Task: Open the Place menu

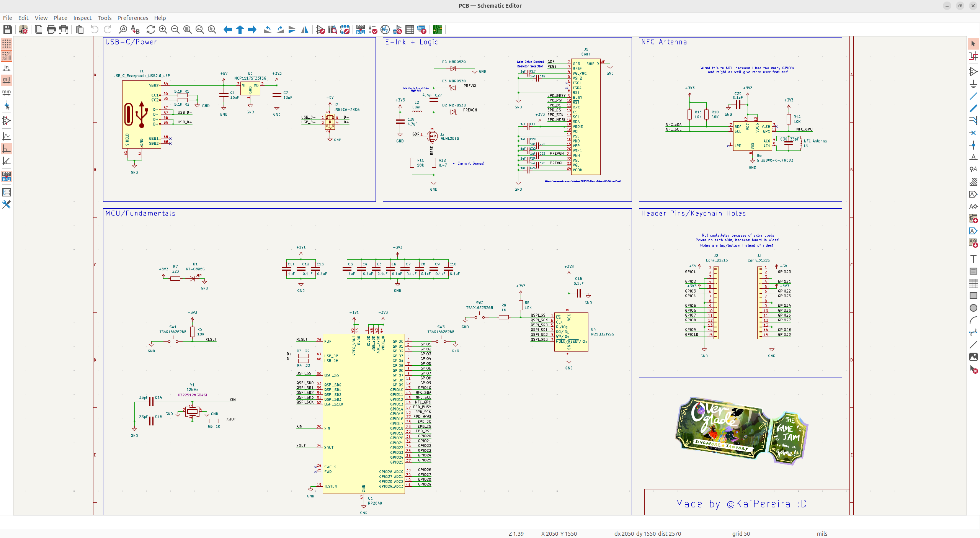Action: click(60, 18)
